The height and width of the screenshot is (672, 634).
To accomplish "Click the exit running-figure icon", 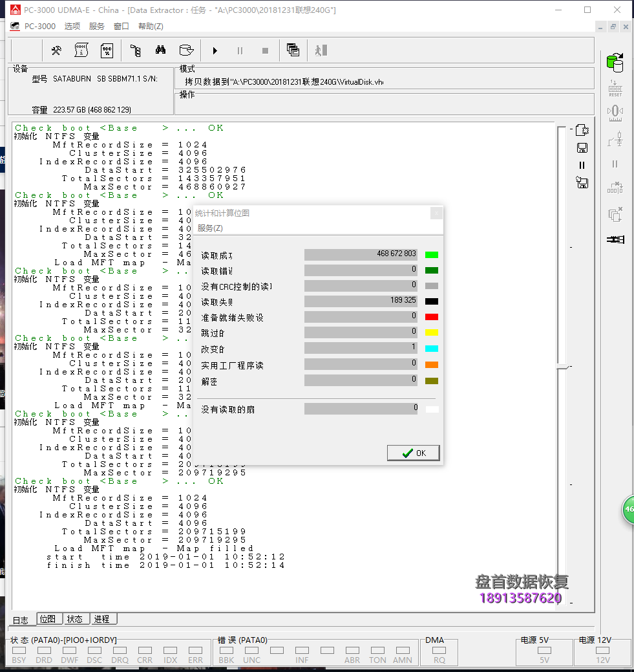I will [321, 50].
